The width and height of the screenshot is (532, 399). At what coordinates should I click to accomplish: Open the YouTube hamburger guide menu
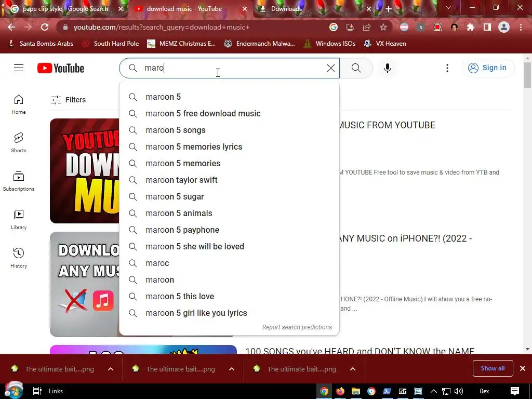pyautogui.click(x=19, y=68)
